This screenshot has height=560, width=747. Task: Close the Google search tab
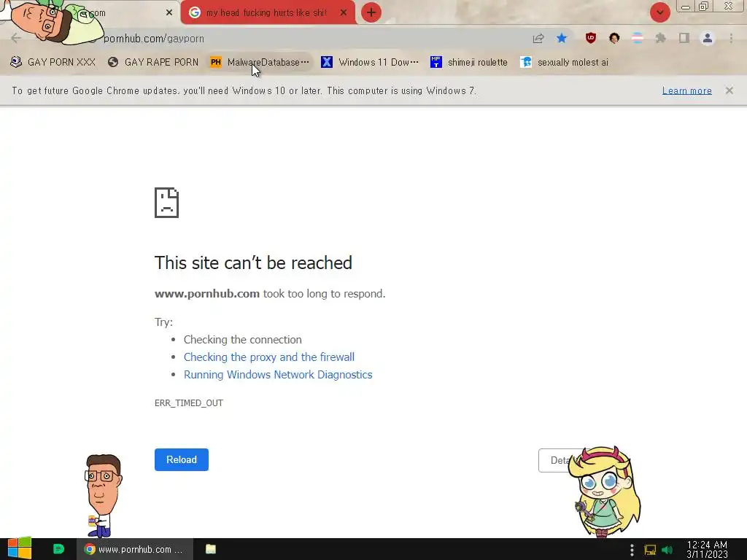coord(344,13)
